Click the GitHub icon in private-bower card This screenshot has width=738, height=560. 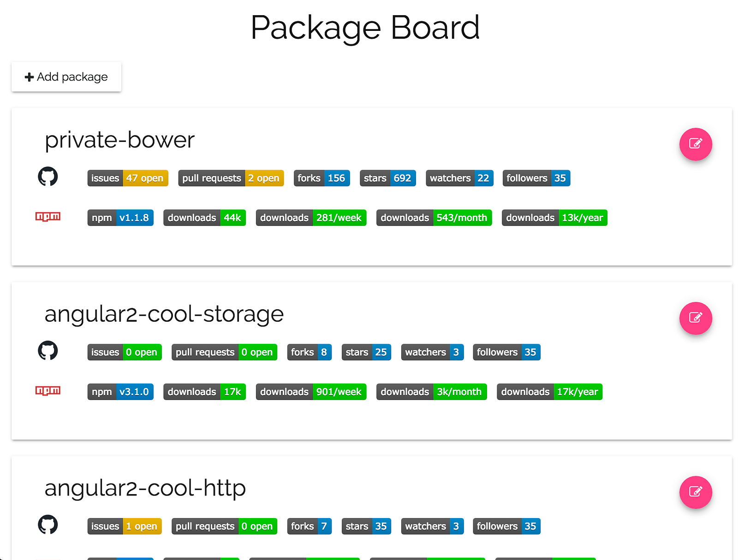(x=48, y=177)
